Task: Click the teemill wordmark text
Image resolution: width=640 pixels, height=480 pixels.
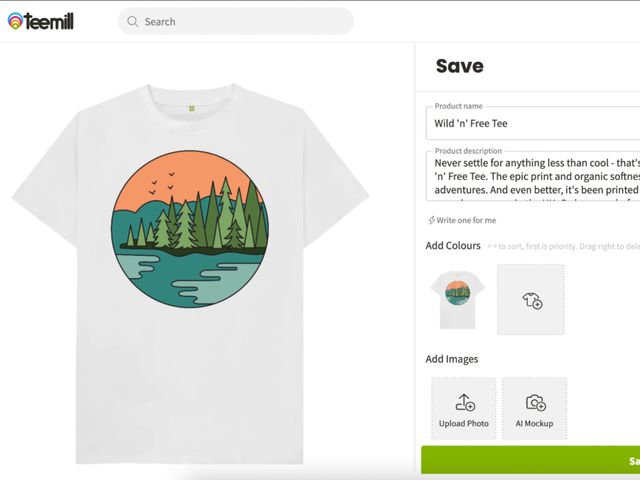Action: coord(50,21)
